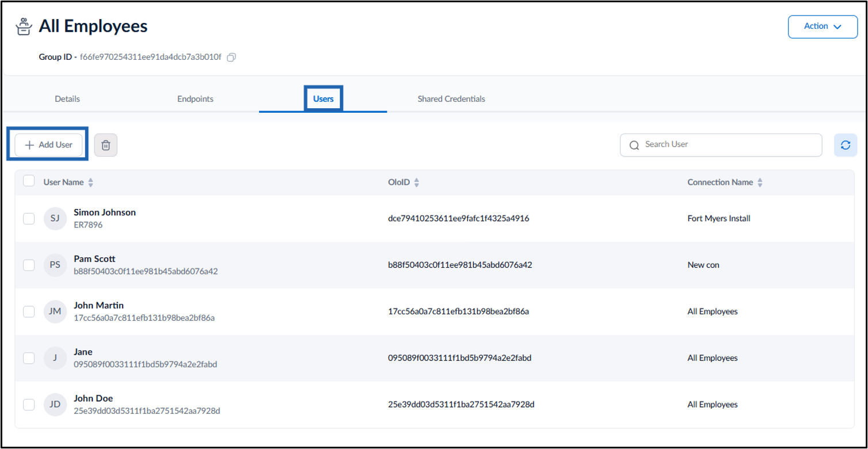Click the New con connection name
This screenshot has width=868, height=449.
(x=703, y=265)
